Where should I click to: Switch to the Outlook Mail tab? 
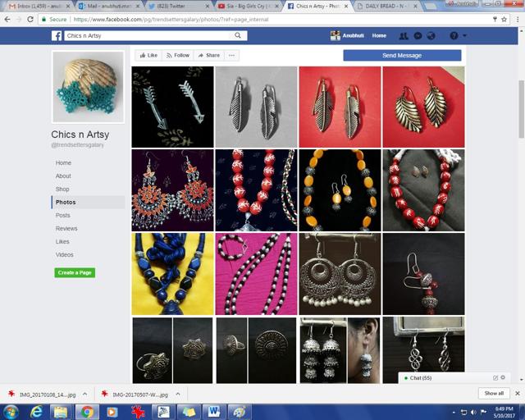[109, 6]
